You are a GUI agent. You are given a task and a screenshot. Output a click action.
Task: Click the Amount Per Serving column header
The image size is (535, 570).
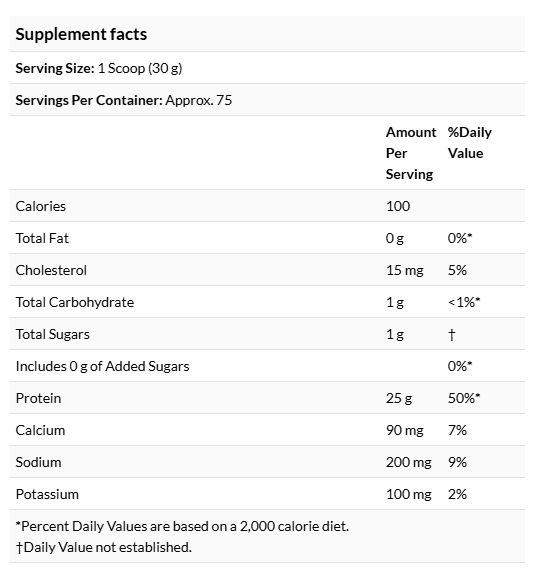(411, 153)
